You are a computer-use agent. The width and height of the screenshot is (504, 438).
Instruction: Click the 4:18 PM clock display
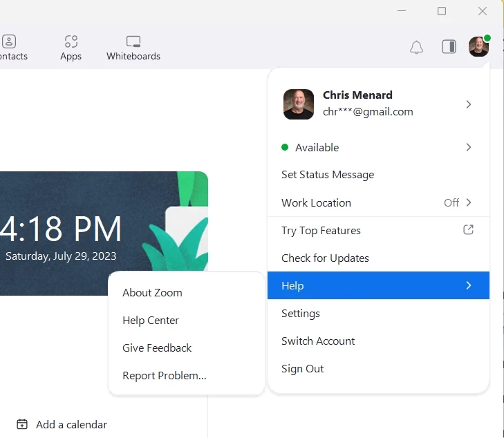(60, 229)
